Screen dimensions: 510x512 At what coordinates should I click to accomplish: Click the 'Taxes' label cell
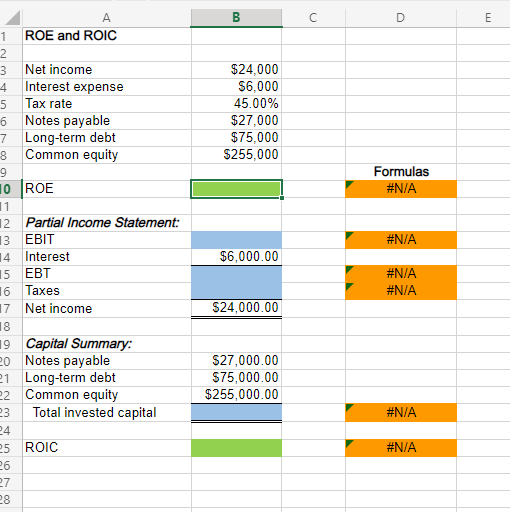click(107, 291)
